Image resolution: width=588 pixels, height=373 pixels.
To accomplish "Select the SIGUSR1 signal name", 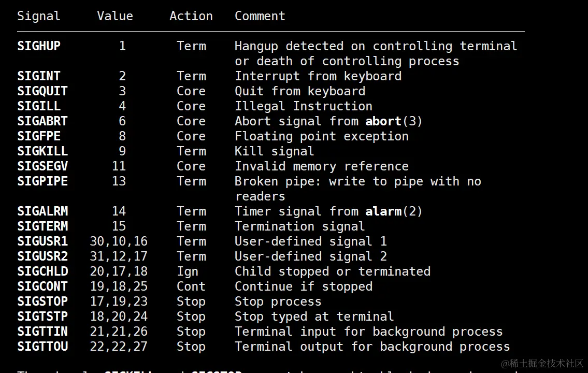I will (x=42, y=241).
